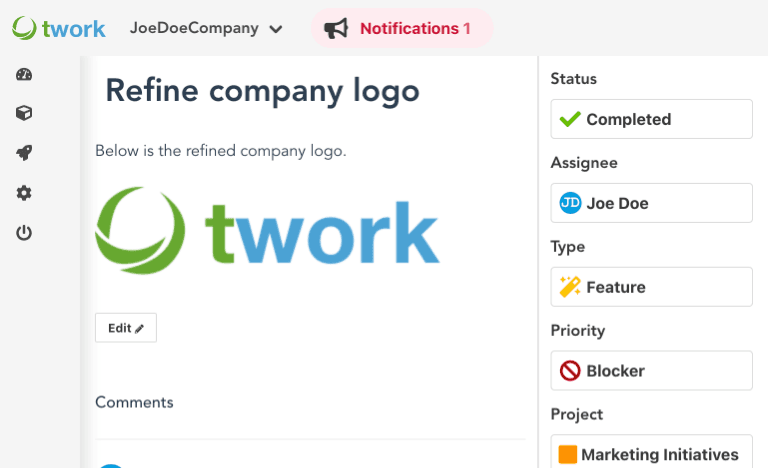Click the Edit button below logo
Viewport: 768px width, 468px height.
126,328
